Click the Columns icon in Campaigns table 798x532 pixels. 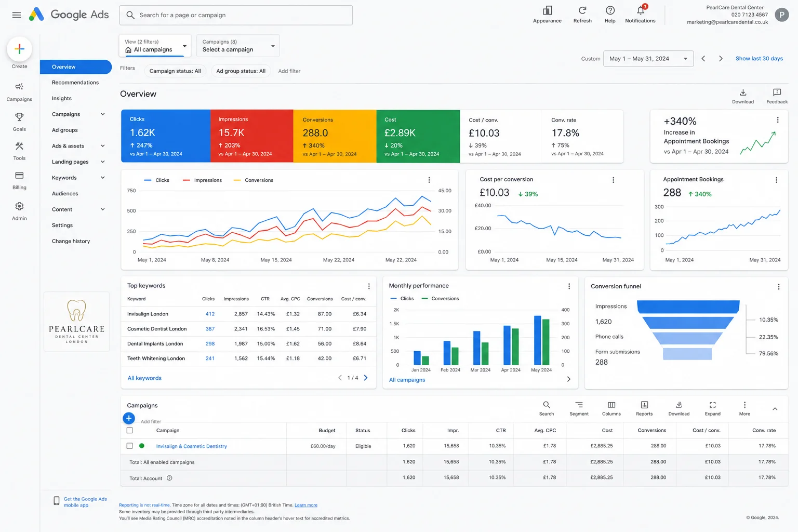[x=611, y=405]
